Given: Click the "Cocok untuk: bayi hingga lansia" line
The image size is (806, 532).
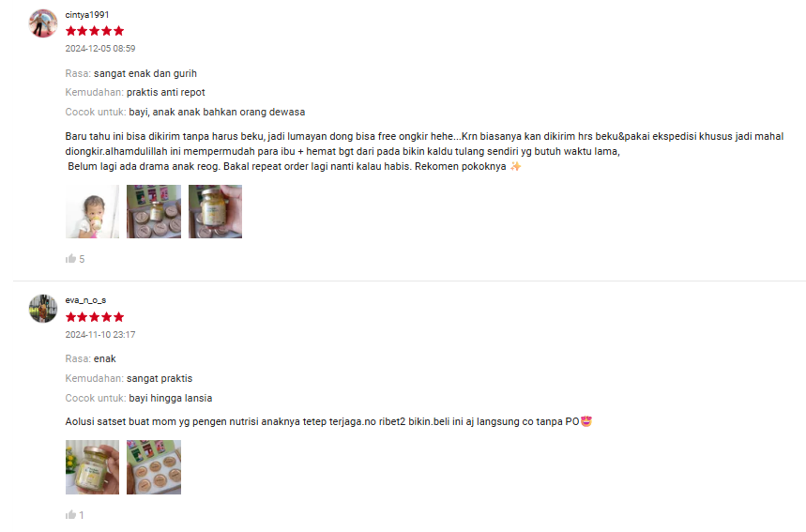Looking at the screenshot, I should point(139,398).
